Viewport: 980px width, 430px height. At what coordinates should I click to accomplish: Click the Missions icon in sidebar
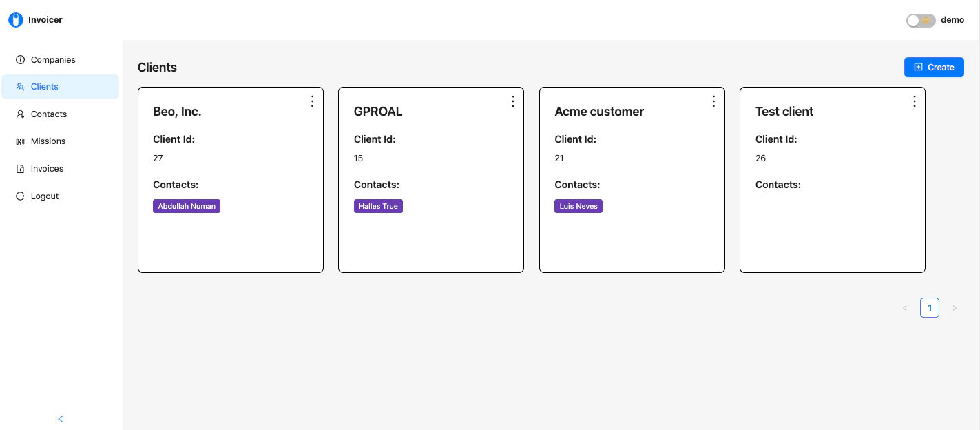tap(20, 141)
